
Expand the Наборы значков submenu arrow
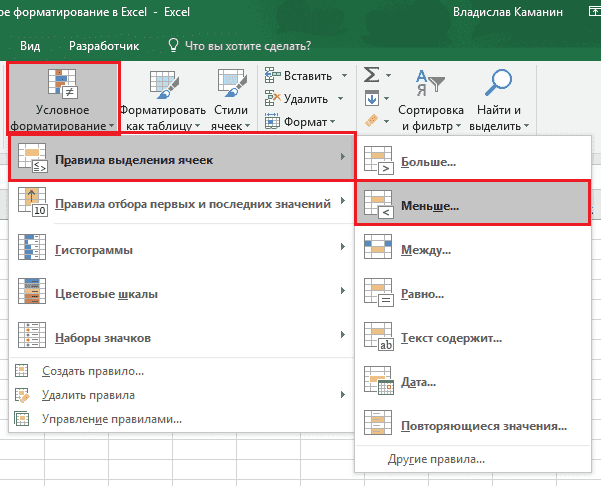tap(343, 335)
